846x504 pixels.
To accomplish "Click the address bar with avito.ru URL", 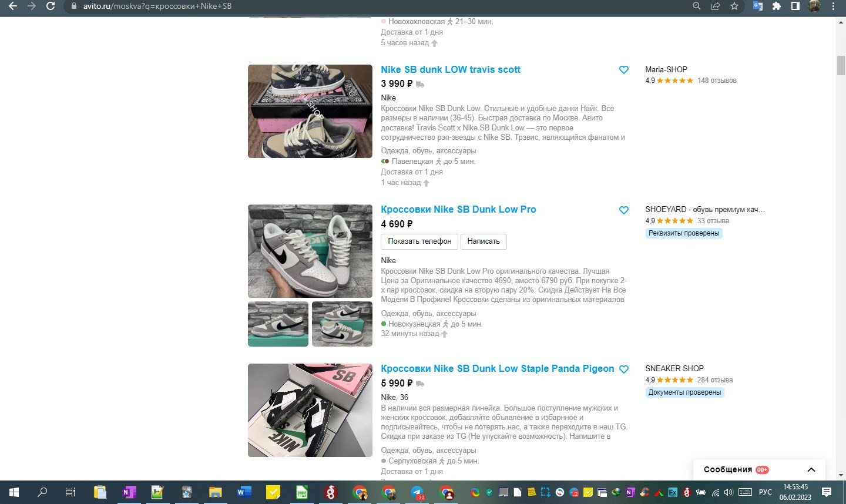I will (376, 6).
